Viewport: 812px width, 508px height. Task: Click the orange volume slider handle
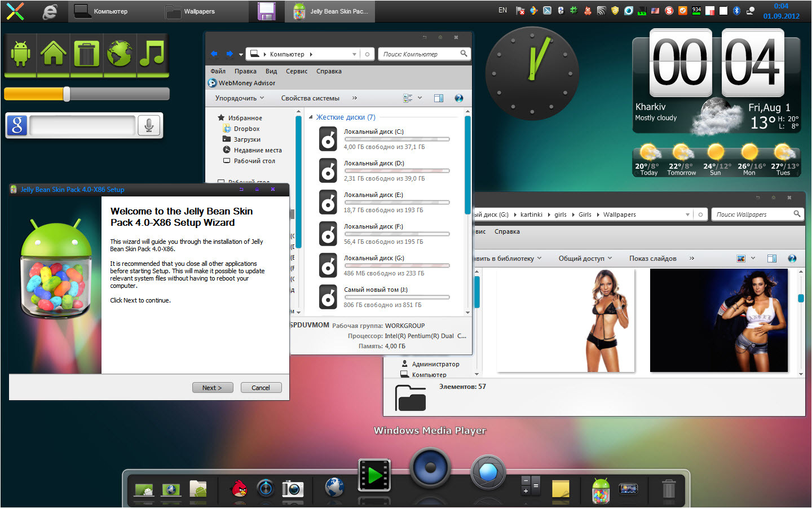tap(67, 94)
